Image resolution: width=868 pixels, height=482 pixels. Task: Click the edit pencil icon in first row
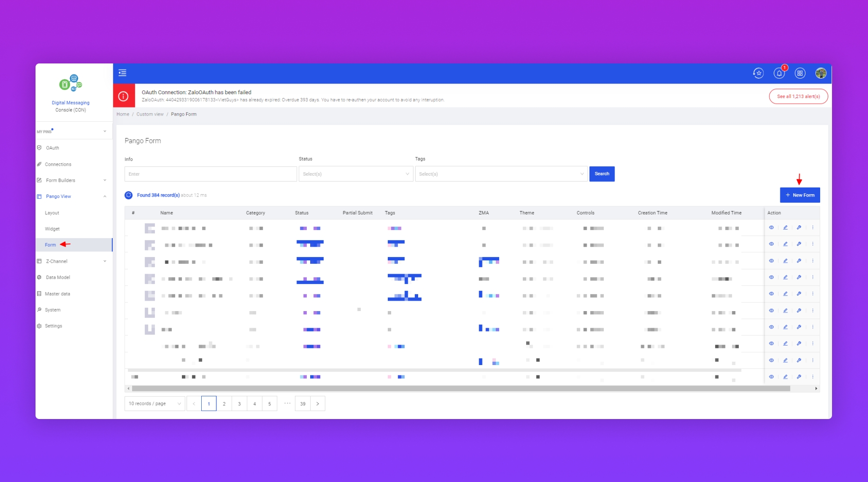pyautogui.click(x=785, y=228)
